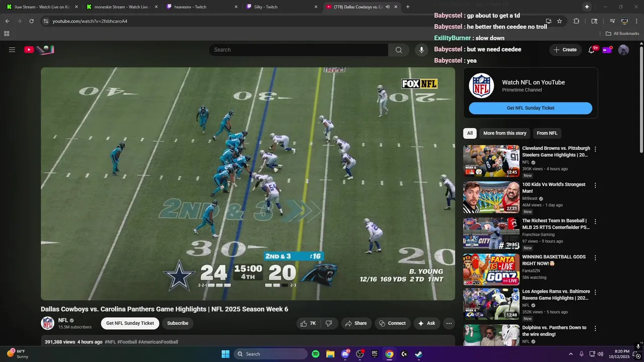
Task: Click the #NFL hashtag link
Action: (110, 342)
